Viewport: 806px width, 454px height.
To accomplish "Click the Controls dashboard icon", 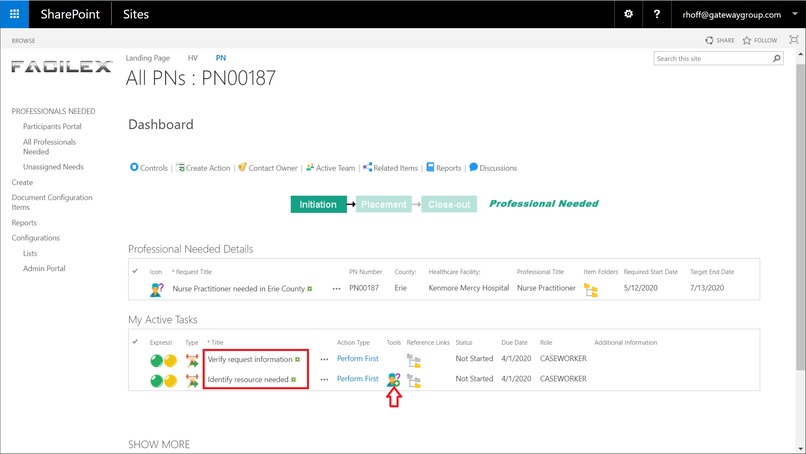I will [x=134, y=167].
